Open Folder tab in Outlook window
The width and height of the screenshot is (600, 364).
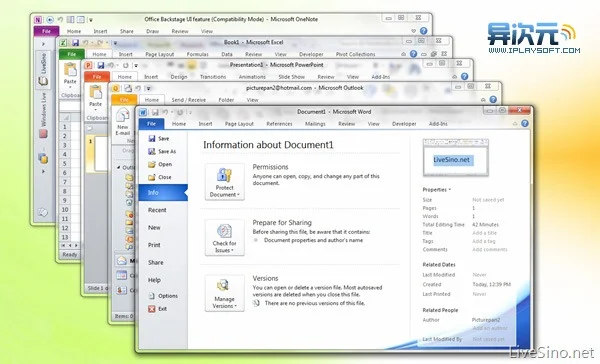pyautogui.click(x=226, y=100)
